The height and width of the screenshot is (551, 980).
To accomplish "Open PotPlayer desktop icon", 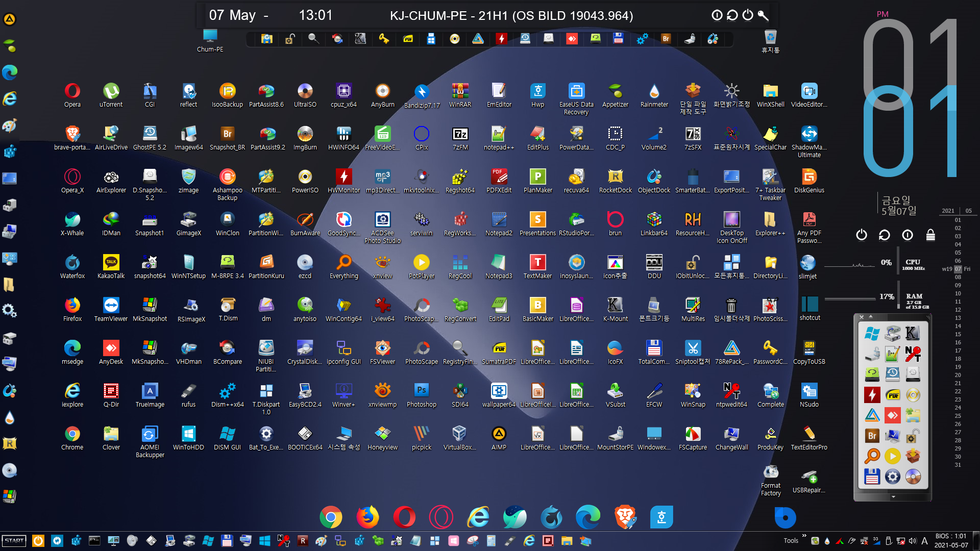I will [x=421, y=266].
